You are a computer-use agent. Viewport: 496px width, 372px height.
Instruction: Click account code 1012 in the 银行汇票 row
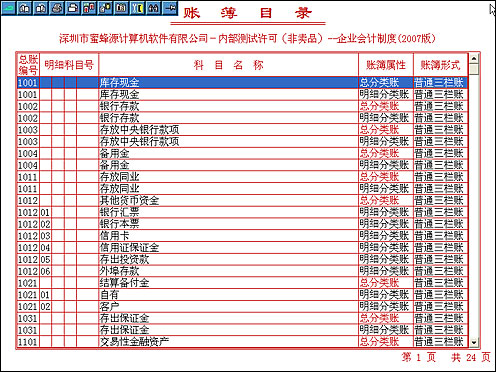28,212
